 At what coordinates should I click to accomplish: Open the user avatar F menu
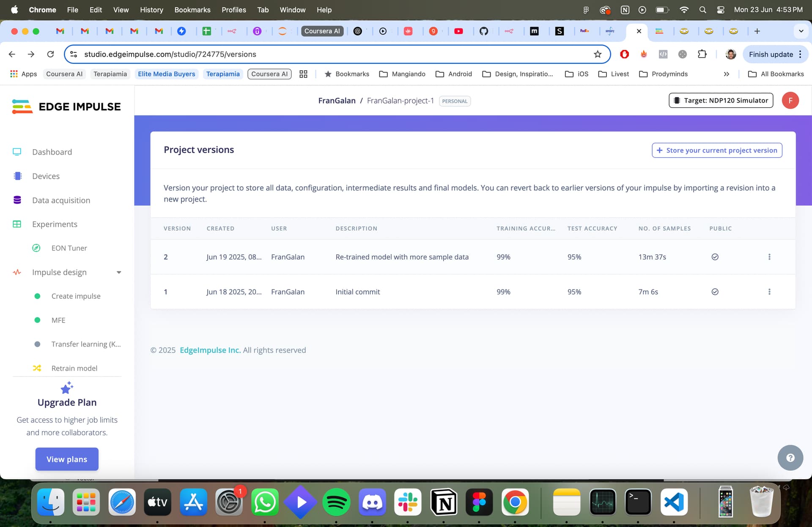[x=790, y=100]
